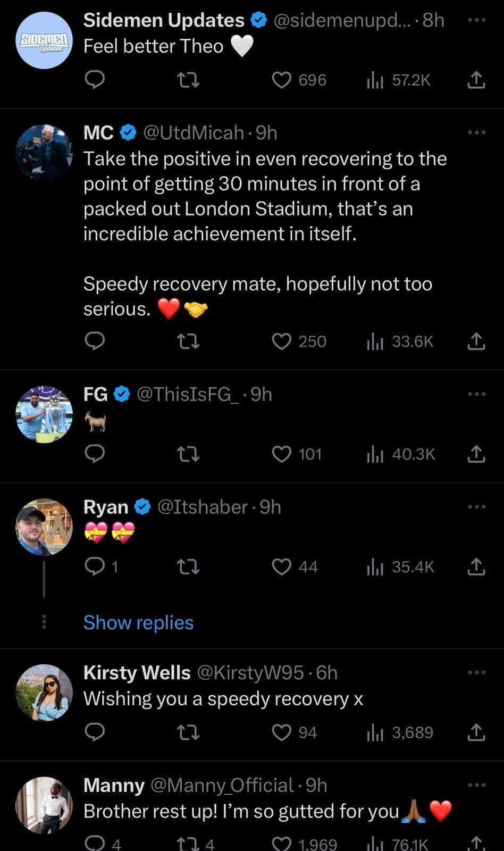The image size is (504, 851).
Task: Open three-dot menu on Manny's tweet
Action: 476,785
